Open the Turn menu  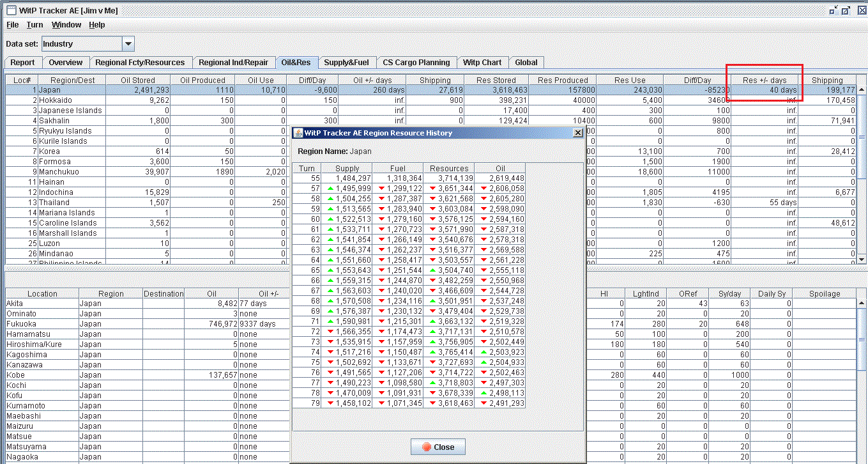tap(34, 25)
